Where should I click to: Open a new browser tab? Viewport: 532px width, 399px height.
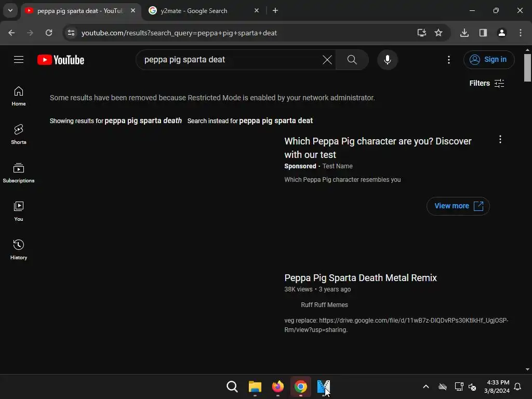click(x=275, y=10)
